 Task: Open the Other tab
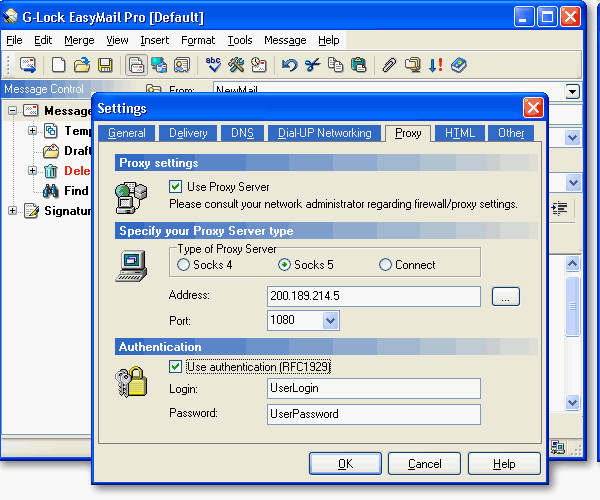(511, 133)
